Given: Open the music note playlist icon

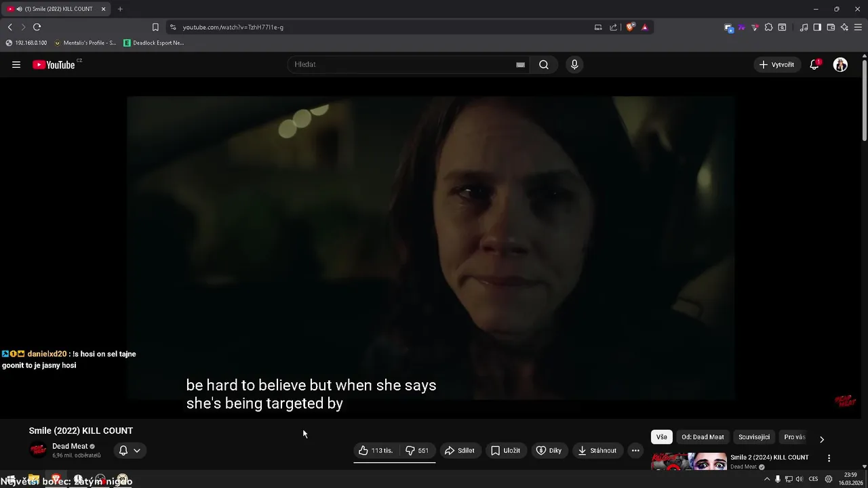Looking at the screenshot, I should pos(804,27).
